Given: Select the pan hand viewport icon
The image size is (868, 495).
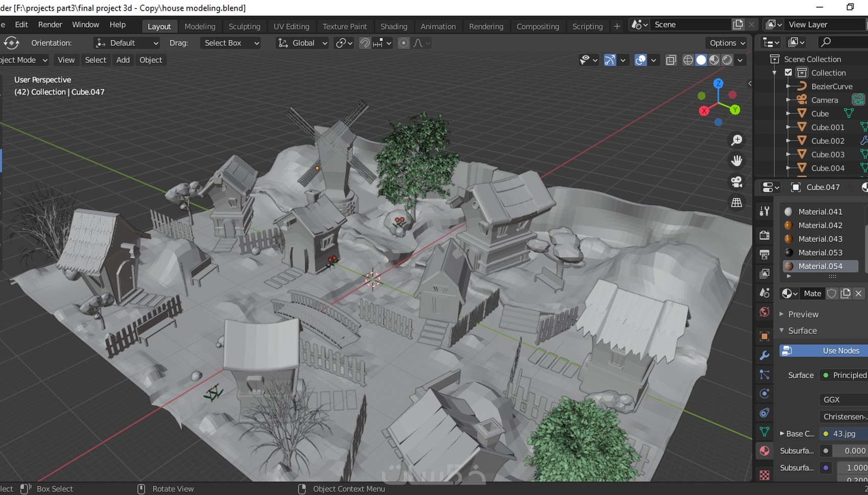Looking at the screenshot, I should 736,161.
